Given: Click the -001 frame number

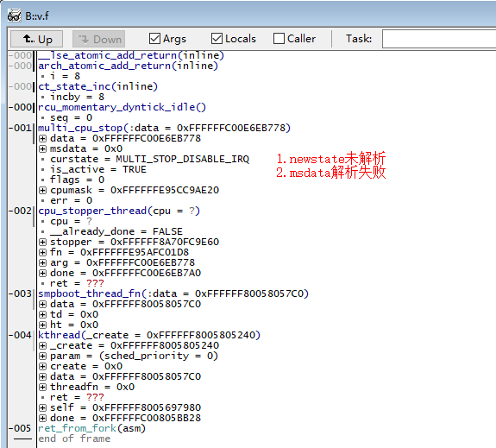Looking at the screenshot, I should [20, 128].
